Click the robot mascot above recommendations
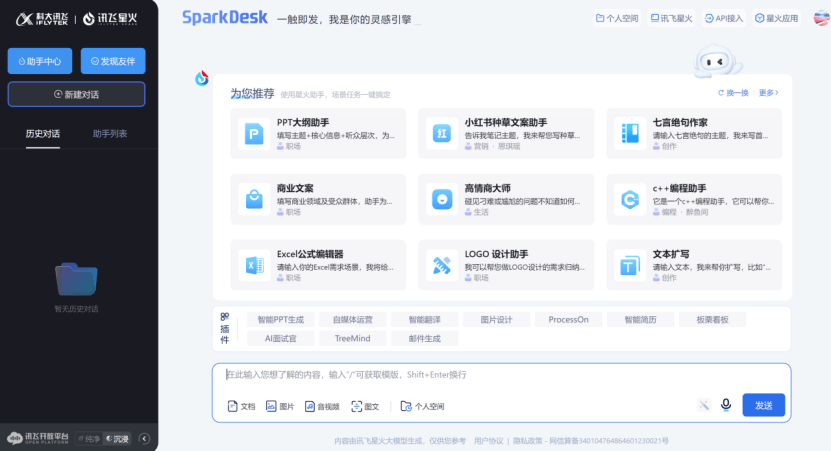 [x=718, y=61]
